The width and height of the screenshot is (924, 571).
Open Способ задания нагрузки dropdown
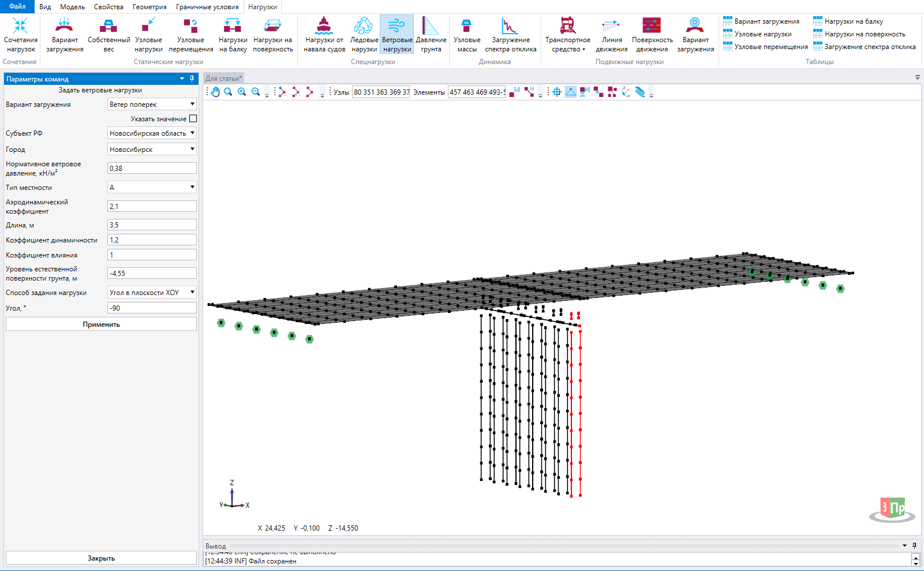[x=152, y=292]
